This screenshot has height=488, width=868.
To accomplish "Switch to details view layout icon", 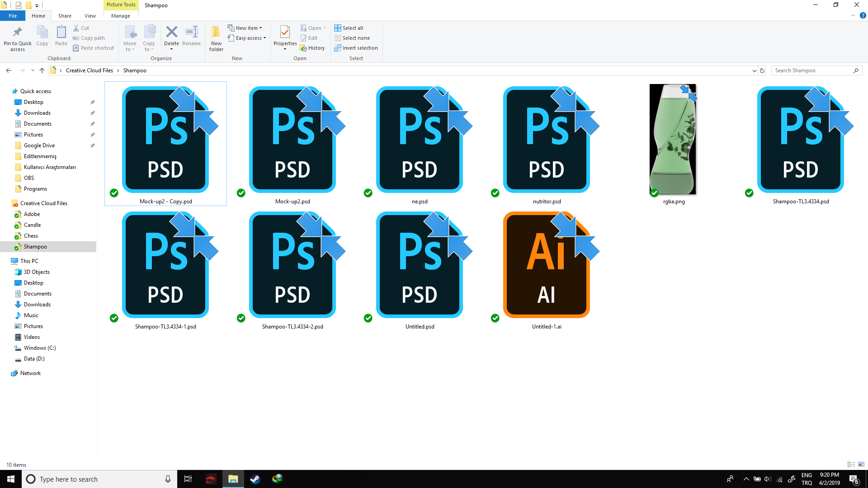I will point(851,465).
